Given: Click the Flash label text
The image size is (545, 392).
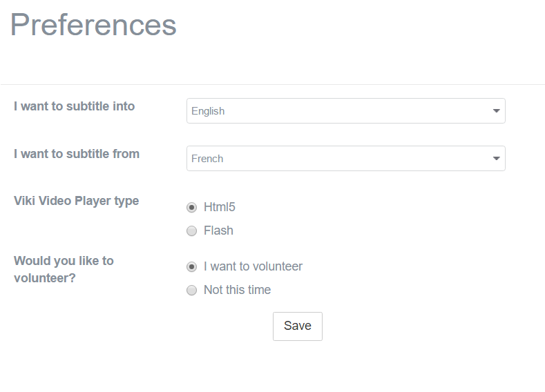Looking at the screenshot, I should pos(218,231).
